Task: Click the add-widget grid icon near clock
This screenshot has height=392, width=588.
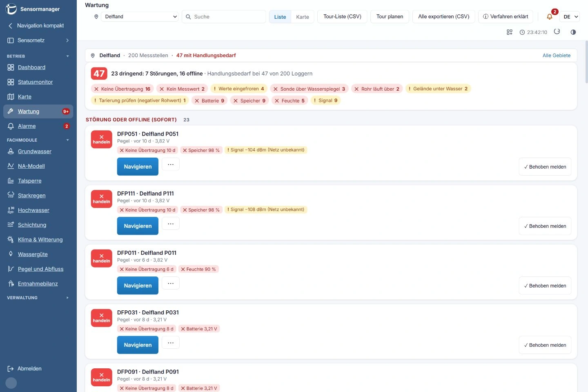Action: coord(510,32)
